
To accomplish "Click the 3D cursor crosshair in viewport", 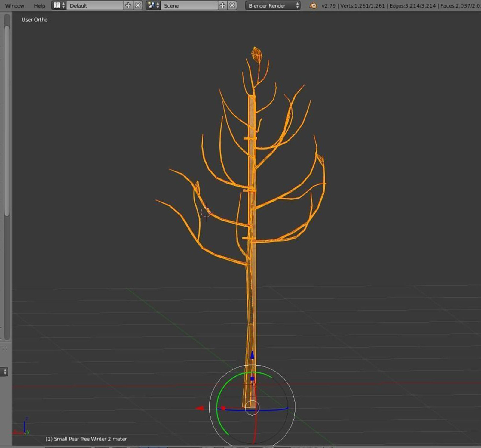I will (x=206, y=212).
